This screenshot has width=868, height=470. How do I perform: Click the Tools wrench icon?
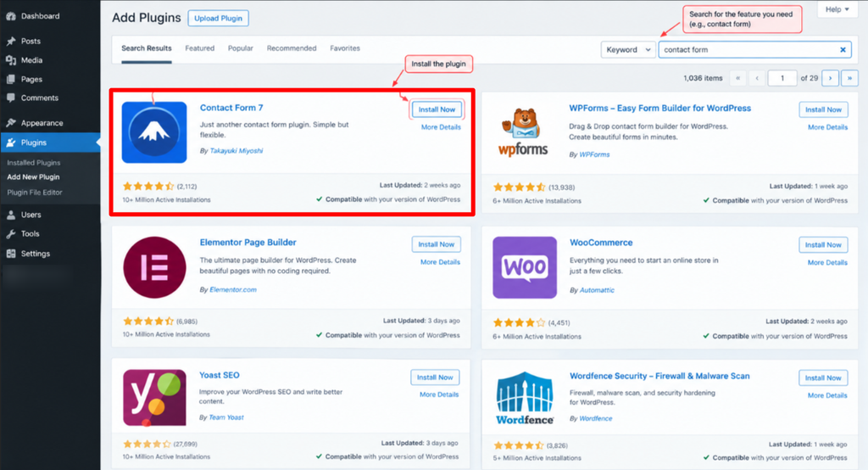pyautogui.click(x=11, y=234)
